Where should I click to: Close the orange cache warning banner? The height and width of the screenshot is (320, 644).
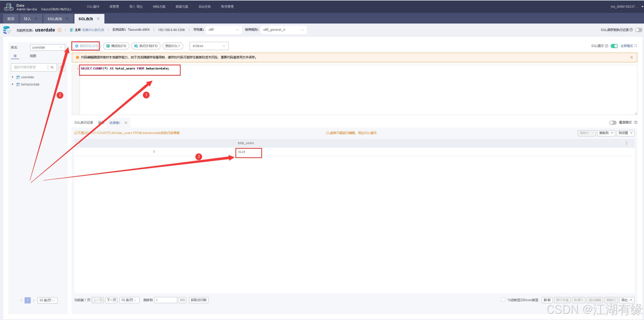pyautogui.click(x=631, y=57)
